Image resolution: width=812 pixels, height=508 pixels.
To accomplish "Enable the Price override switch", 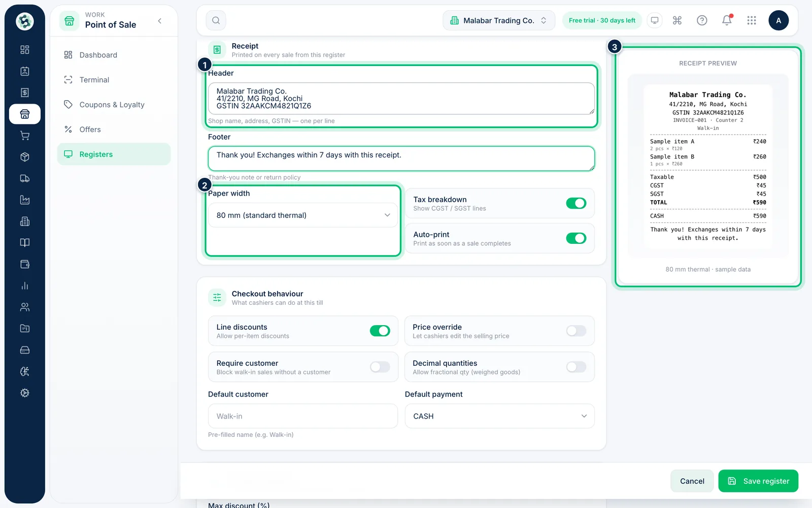I will [576, 331].
